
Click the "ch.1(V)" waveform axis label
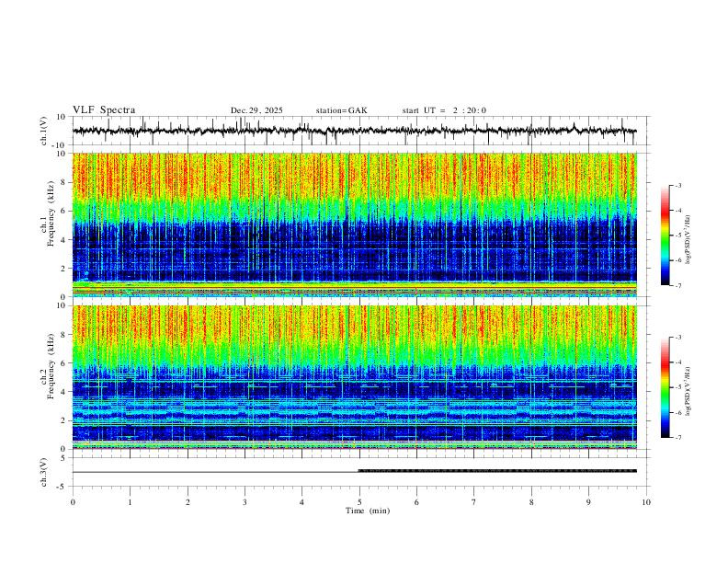pos(44,131)
